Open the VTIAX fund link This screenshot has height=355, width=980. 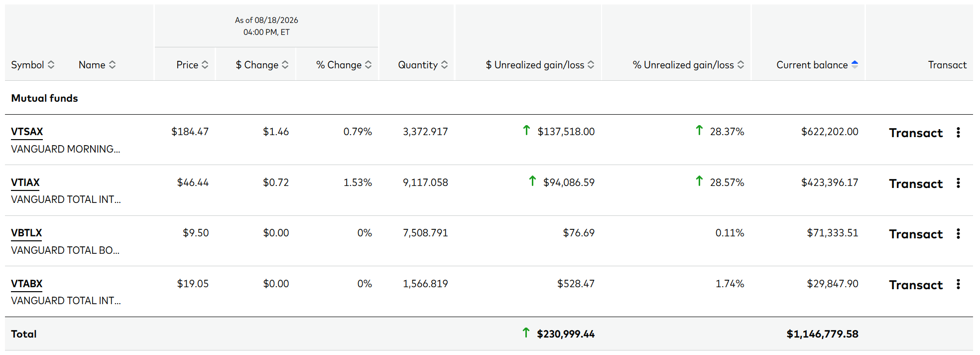[25, 182]
